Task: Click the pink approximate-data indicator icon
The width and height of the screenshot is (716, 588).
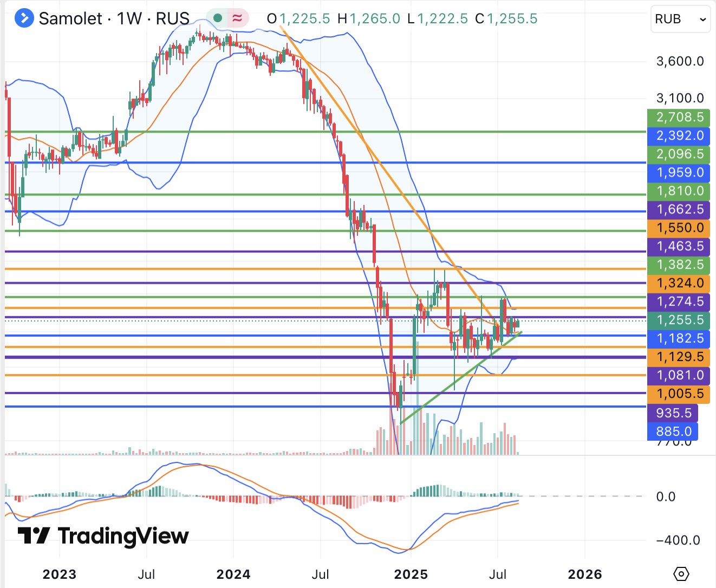Action: point(237,18)
